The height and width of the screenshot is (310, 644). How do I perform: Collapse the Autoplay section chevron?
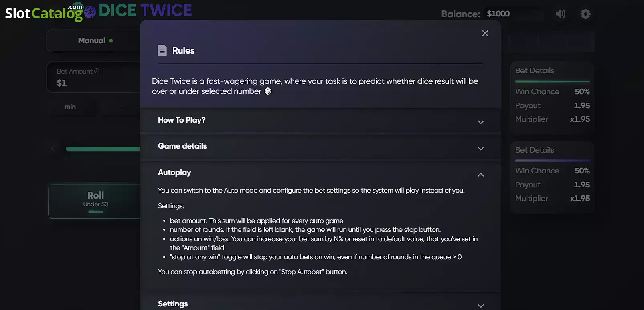point(481,175)
